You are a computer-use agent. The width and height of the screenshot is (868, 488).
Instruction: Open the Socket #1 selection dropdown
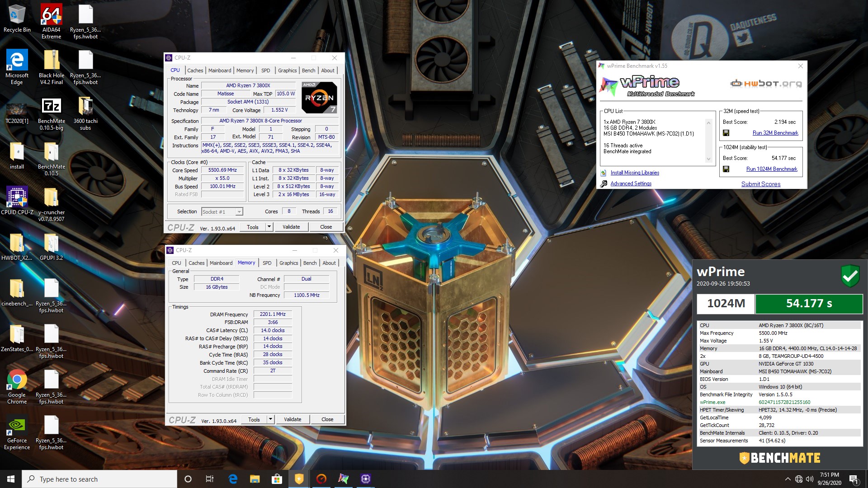222,212
